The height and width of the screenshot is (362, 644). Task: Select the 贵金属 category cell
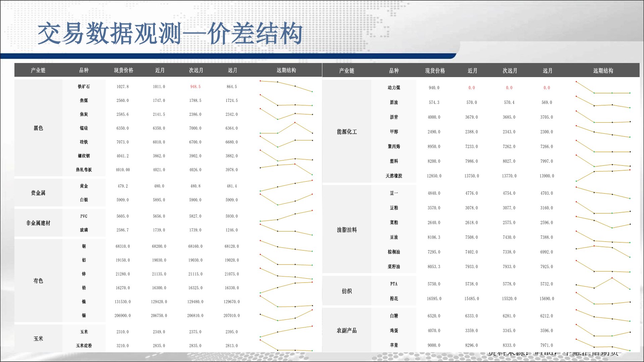point(38,193)
